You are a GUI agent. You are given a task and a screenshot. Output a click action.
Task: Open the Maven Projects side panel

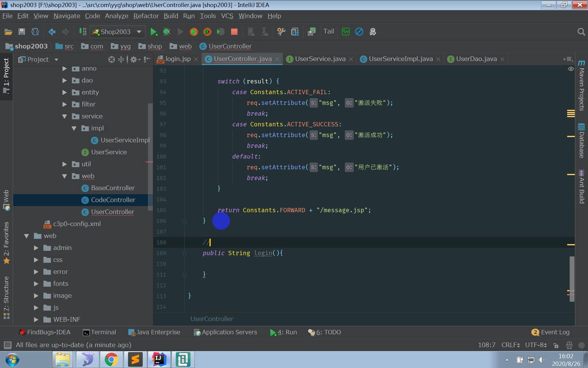click(582, 86)
